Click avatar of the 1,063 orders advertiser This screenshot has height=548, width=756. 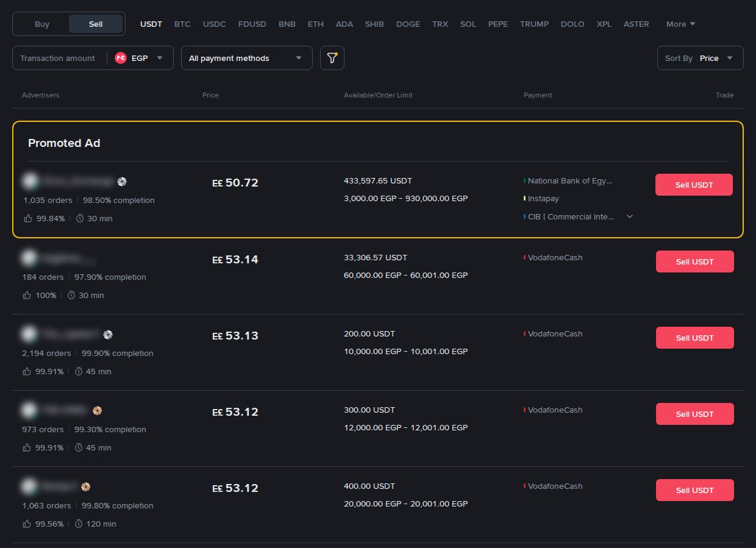[x=29, y=486]
